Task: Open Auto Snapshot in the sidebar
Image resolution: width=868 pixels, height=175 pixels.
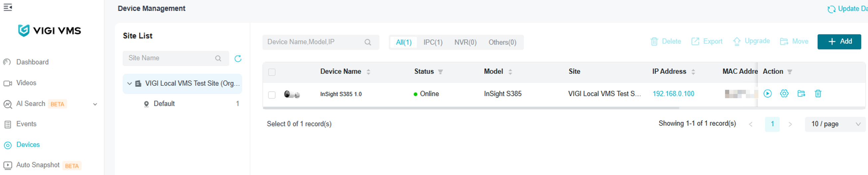Action: click(38, 165)
